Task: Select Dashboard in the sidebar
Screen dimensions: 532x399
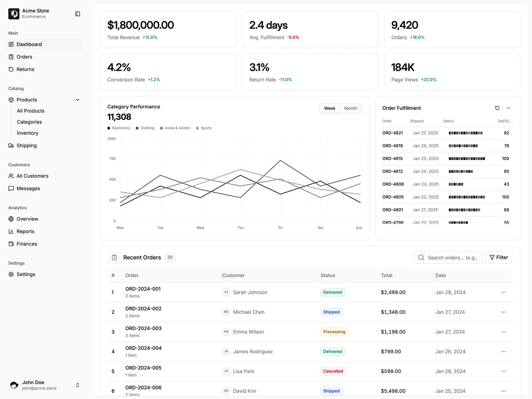Action: [x=44, y=45]
